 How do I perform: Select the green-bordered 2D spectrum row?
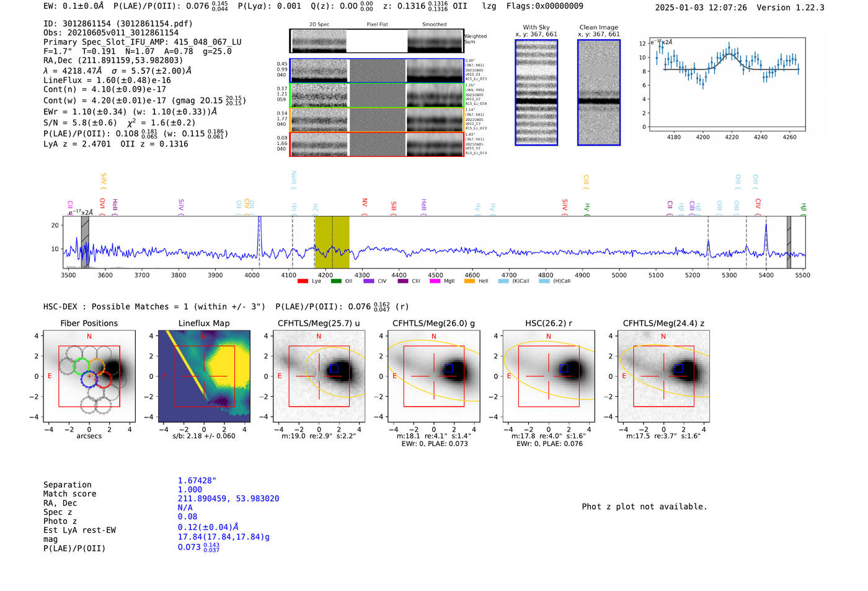(x=377, y=96)
